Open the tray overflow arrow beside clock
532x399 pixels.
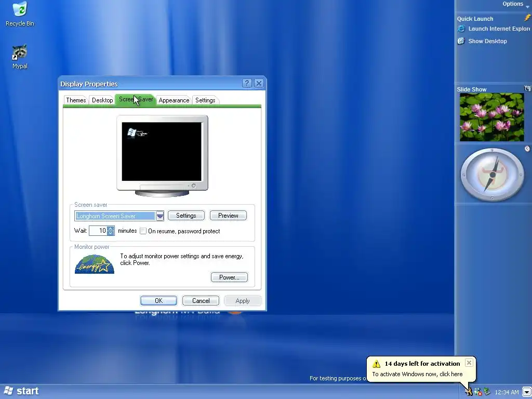pos(526,392)
